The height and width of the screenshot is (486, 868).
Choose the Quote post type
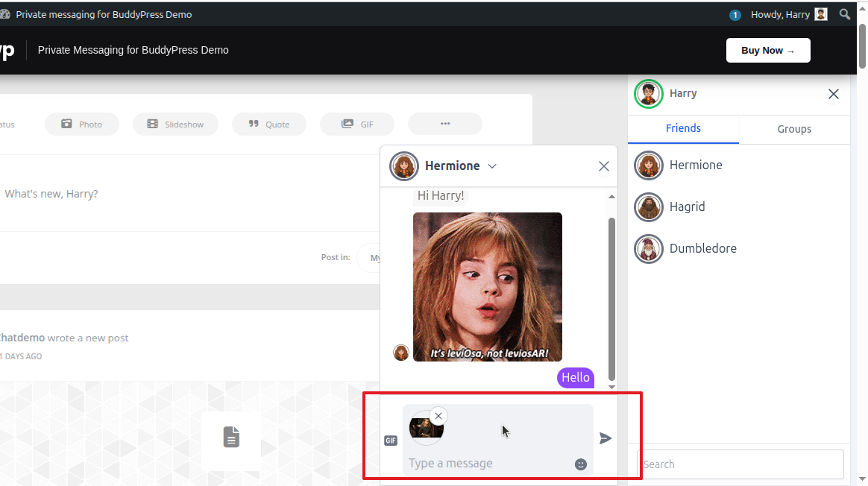(x=268, y=124)
